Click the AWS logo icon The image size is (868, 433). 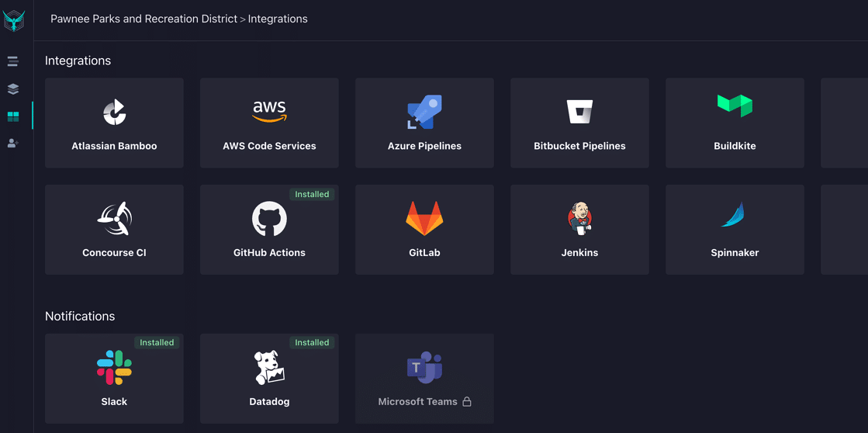pyautogui.click(x=270, y=111)
